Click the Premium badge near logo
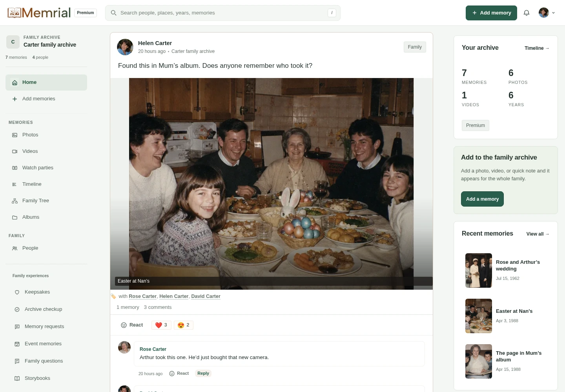This screenshot has width=565, height=392. 86,13
